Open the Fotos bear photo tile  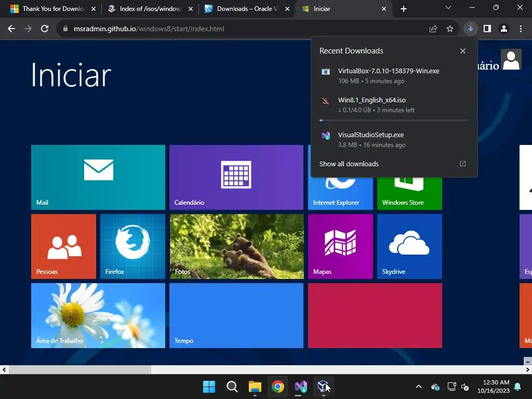(236, 246)
